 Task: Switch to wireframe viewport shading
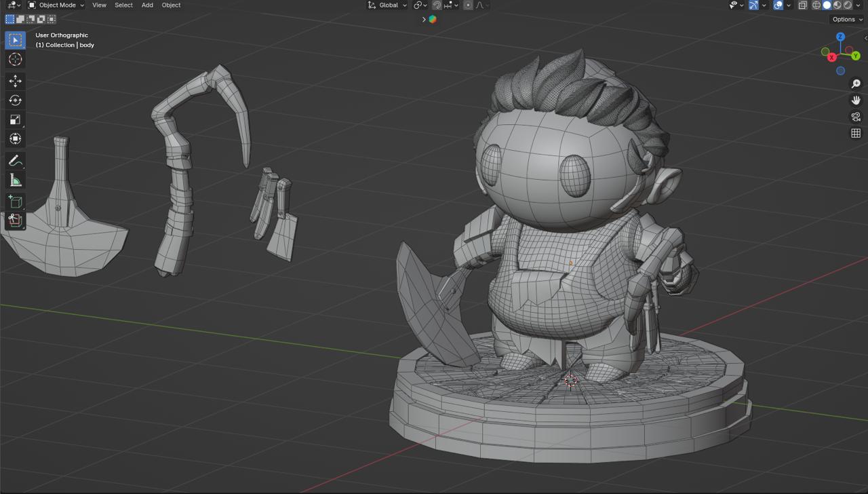tap(816, 5)
